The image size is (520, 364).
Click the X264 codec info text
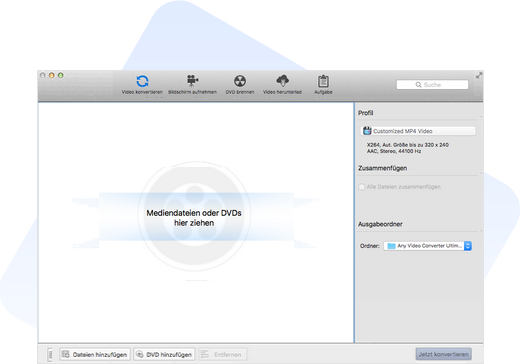[x=408, y=145]
